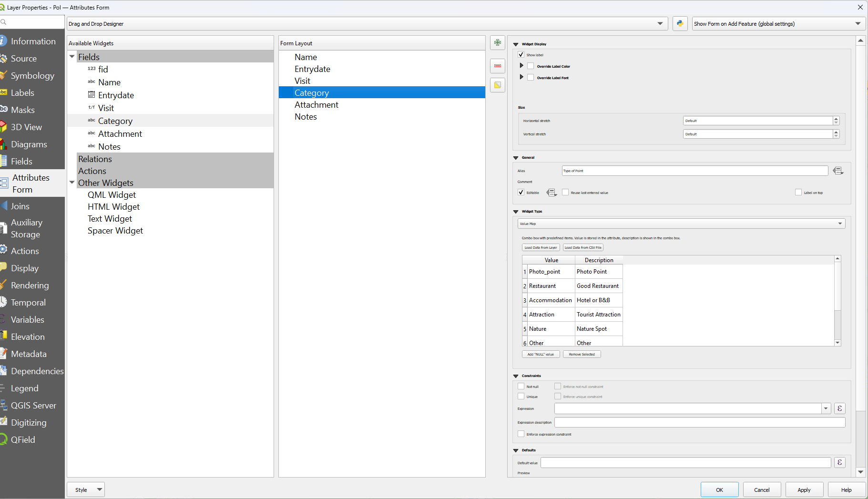Click the data-defined override icon beside Alias
This screenshot has width=868, height=499.
click(838, 171)
